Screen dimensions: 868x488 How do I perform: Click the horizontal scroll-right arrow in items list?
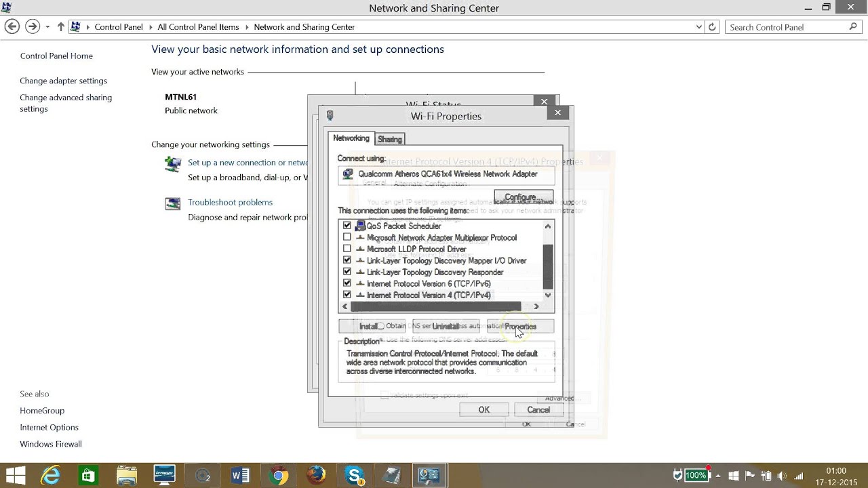click(536, 306)
